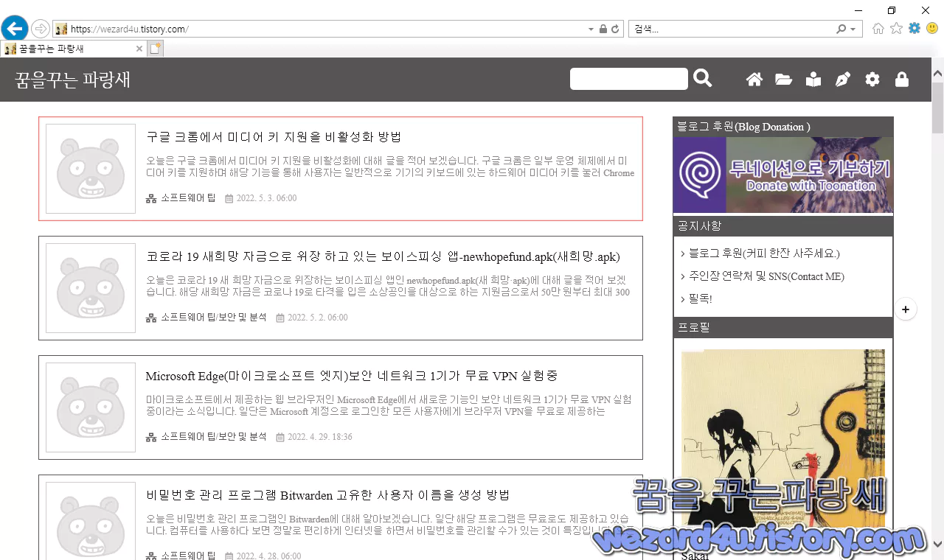944x560 pixels.
Task: Click inside the blog search input field
Action: click(x=628, y=78)
